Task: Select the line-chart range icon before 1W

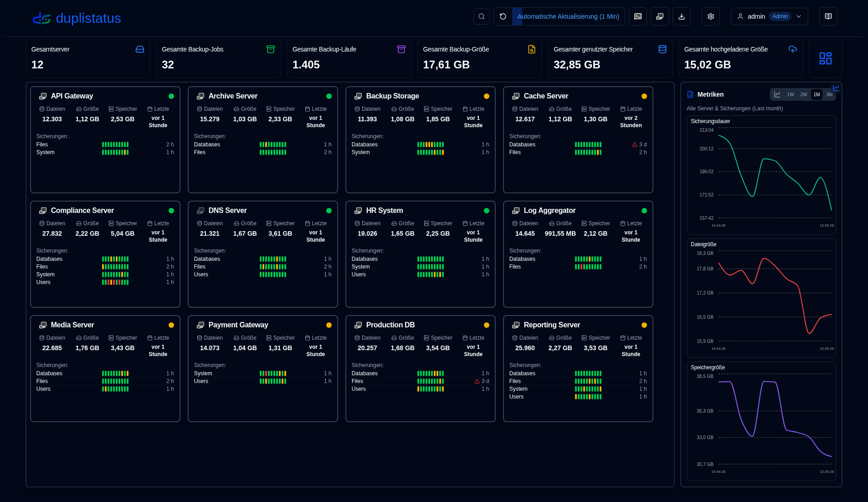Action: pyautogui.click(x=777, y=94)
